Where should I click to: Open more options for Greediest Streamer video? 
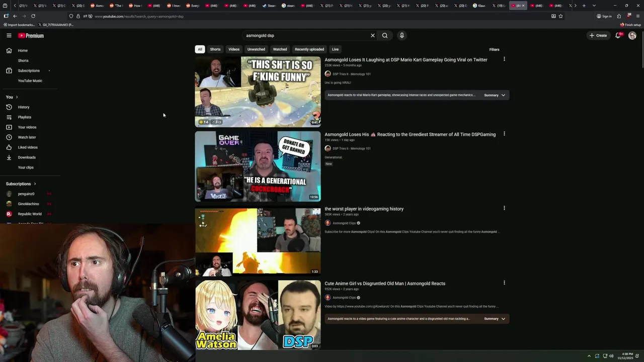(x=504, y=134)
